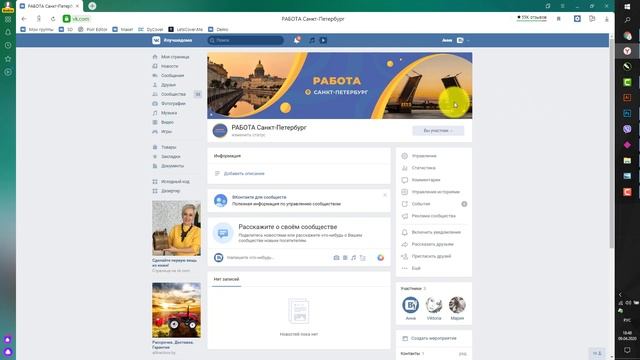
Task: Click the video play icon in header
Action: pyautogui.click(x=323, y=40)
